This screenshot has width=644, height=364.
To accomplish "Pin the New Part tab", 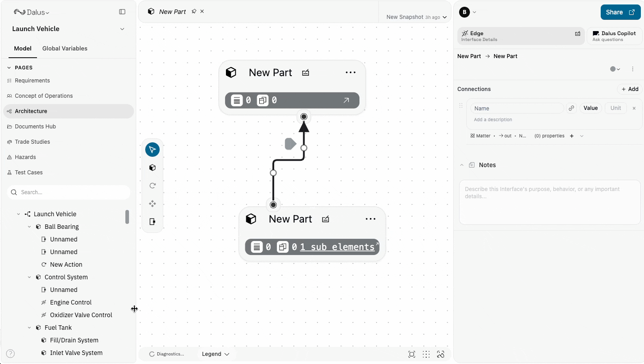I will pyautogui.click(x=194, y=11).
